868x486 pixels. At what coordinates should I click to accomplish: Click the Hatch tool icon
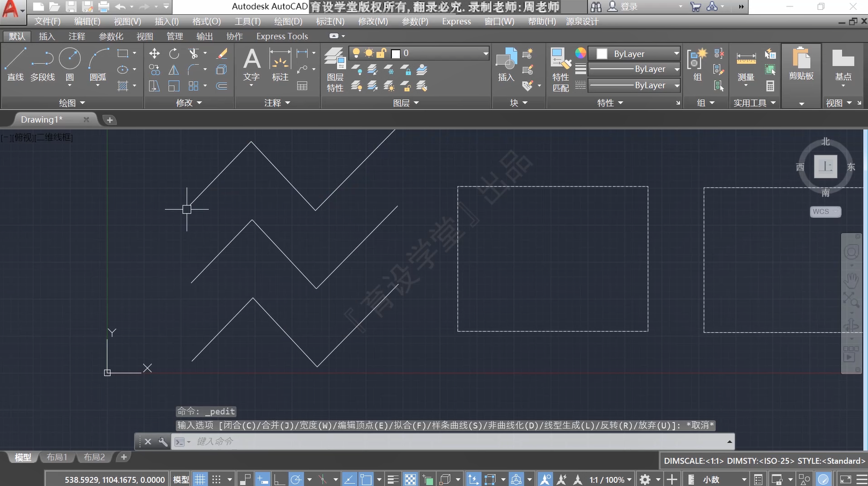pyautogui.click(x=123, y=86)
